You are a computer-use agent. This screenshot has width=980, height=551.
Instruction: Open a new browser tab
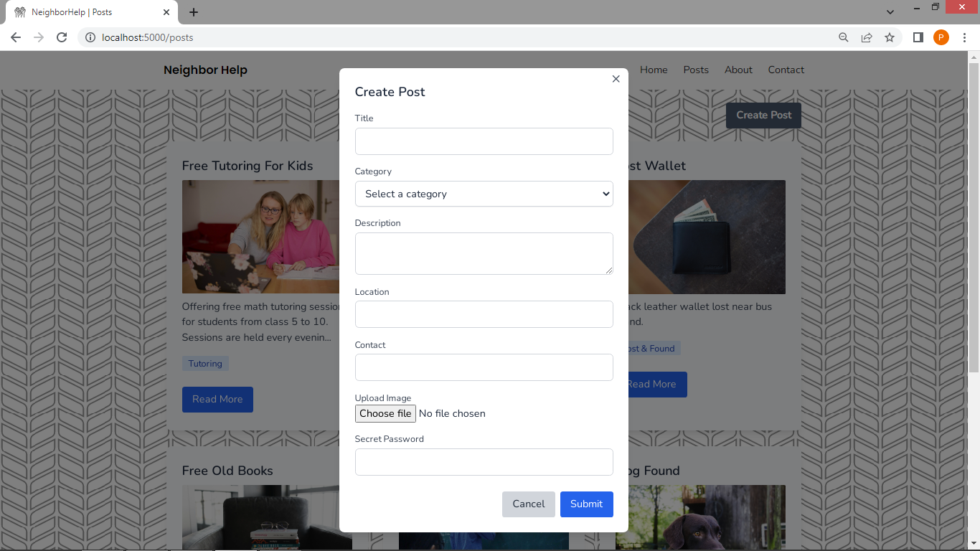point(194,12)
